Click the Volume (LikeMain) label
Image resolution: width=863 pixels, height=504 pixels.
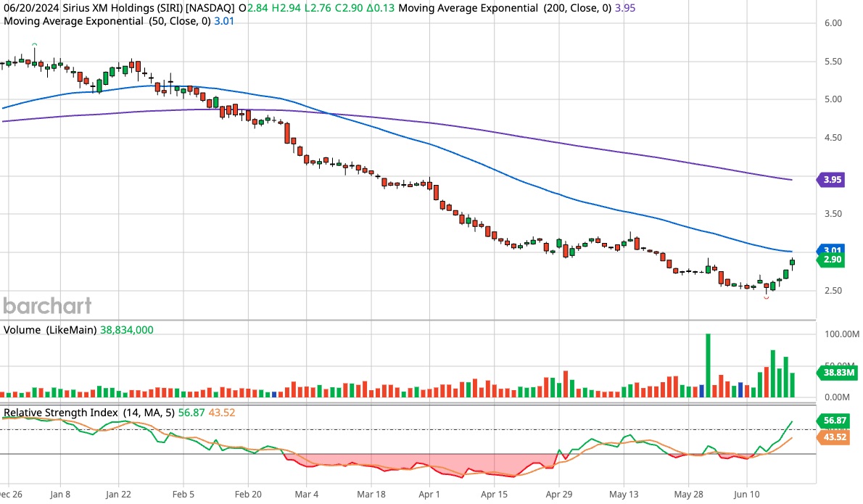pyautogui.click(x=50, y=330)
